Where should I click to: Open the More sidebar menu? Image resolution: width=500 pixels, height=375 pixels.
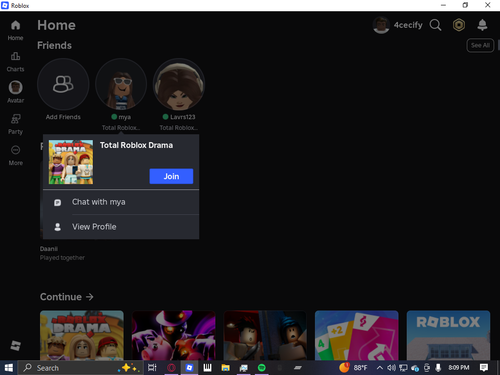pyautogui.click(x=15, y=150)
